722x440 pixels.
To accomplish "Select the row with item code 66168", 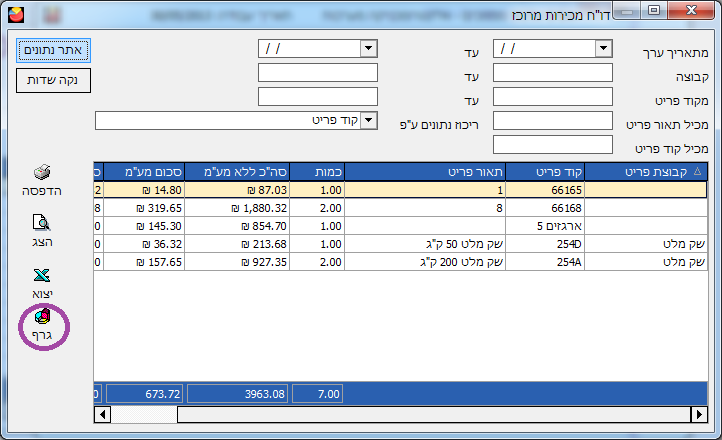I will (544, 208).
